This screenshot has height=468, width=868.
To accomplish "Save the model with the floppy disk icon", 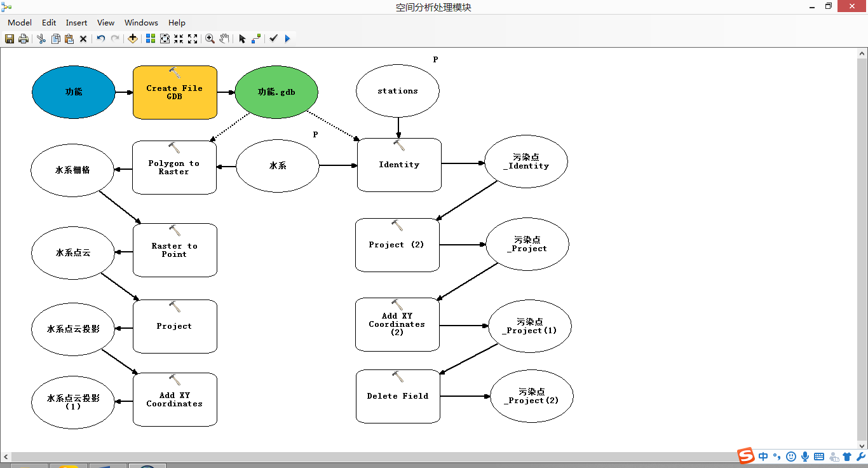I will click(10, 39).
